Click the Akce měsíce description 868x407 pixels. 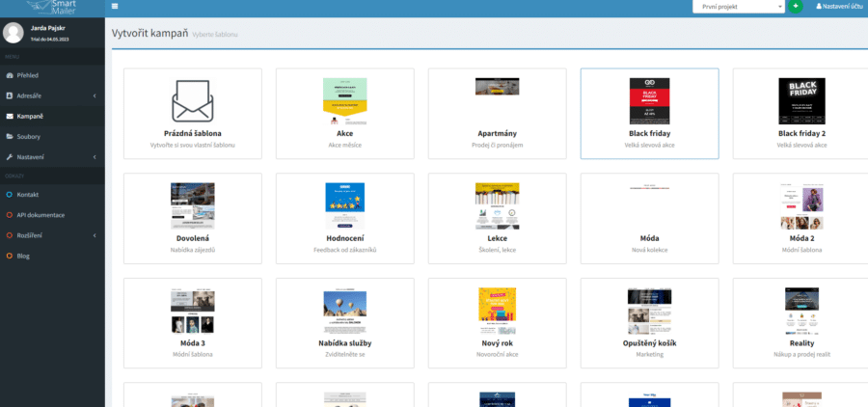[345, 145]
